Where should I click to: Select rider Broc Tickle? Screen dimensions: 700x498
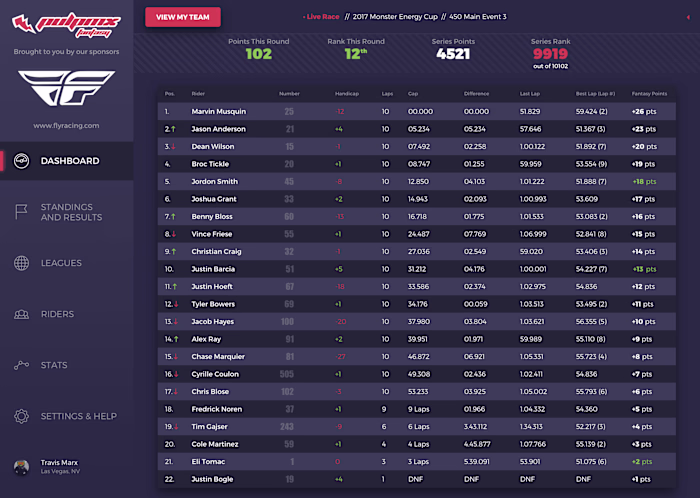tap(210, 164)
